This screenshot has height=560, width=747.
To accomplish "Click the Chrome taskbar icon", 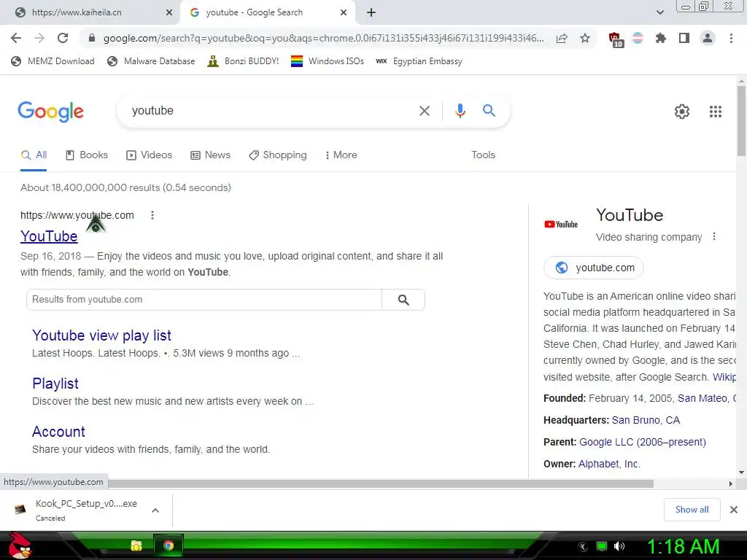I will coord(169,545).
